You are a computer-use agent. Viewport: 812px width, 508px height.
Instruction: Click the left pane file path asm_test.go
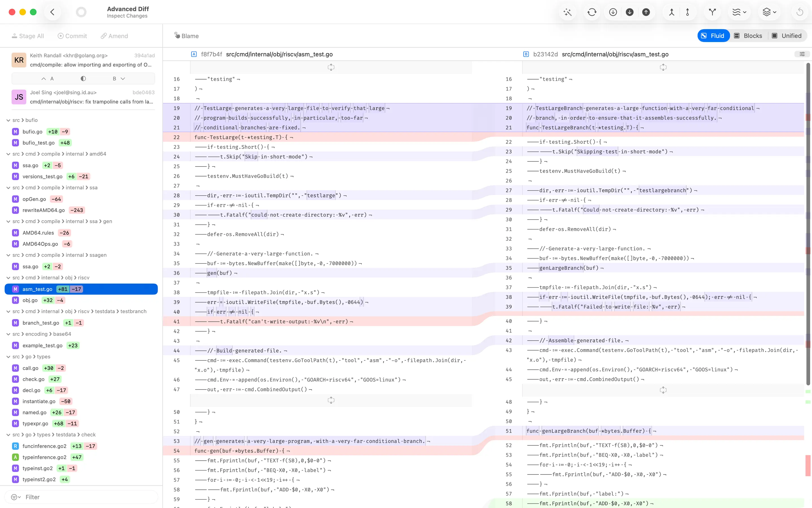(x=279, y=54)
